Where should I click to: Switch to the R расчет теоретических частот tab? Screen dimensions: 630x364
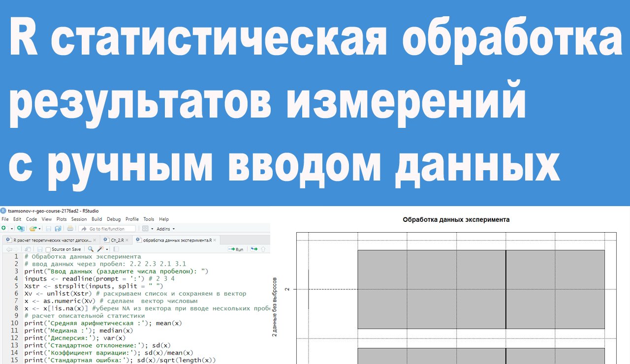[52, 241]
